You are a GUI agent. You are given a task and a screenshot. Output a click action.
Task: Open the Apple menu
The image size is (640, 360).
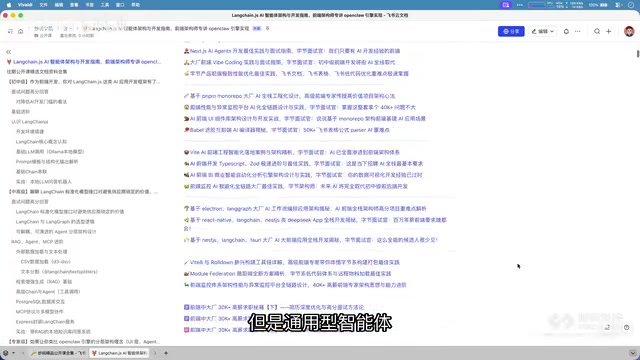tap(9, 5)
